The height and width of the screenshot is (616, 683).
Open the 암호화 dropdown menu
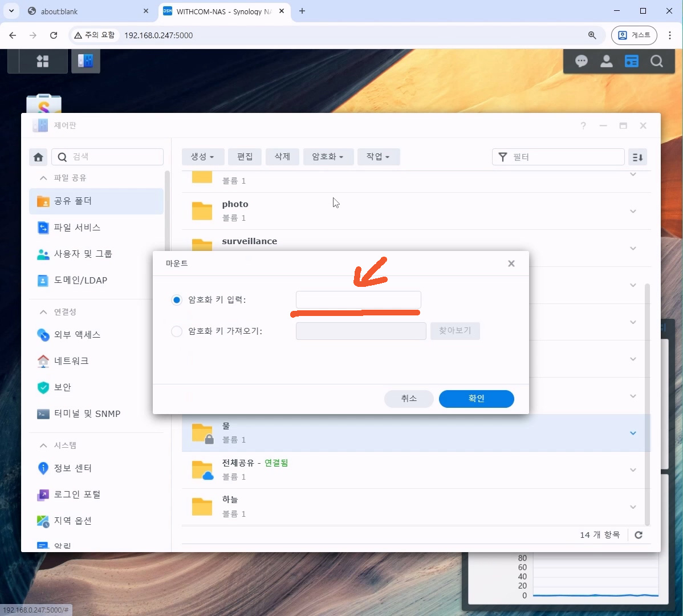point(328,157)
